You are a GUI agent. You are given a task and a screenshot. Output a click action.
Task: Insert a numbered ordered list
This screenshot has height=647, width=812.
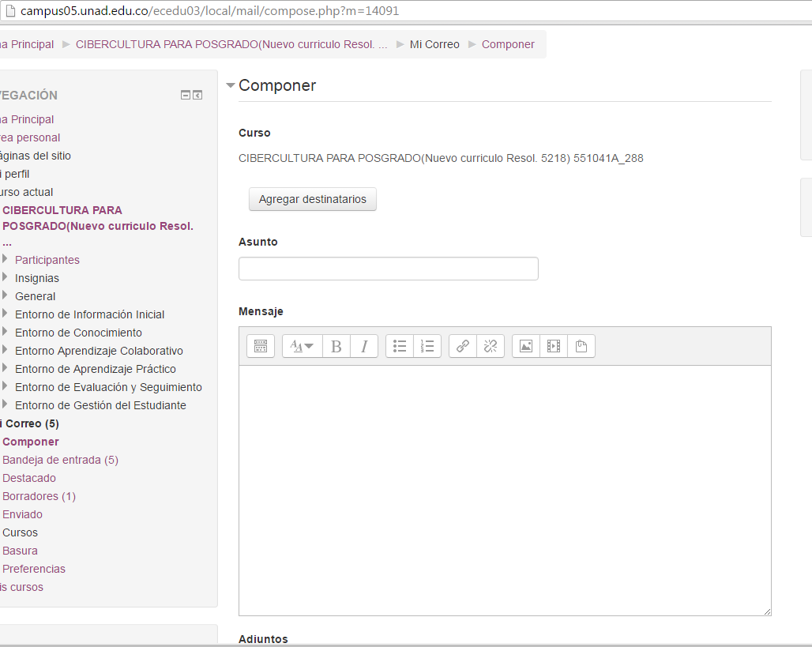(x=427, y=346)
